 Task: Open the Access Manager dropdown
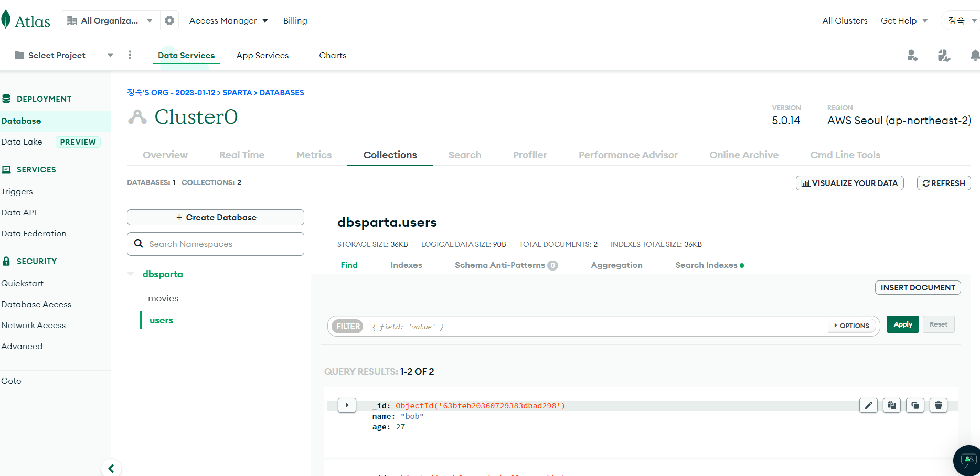click(229, 20)
